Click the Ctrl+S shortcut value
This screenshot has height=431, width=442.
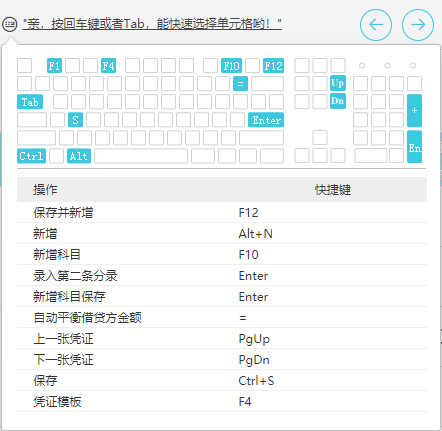tap(256, 381)
